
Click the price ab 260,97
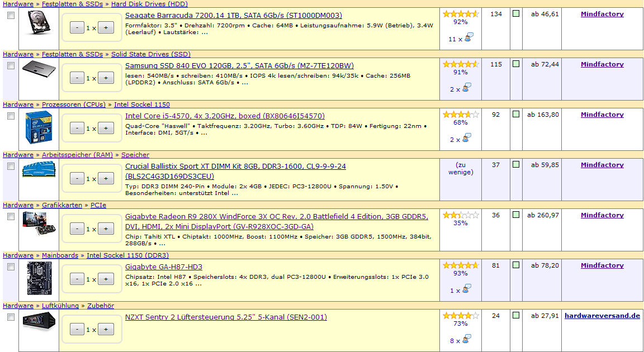pyautogui.click(x=543, y=215)
